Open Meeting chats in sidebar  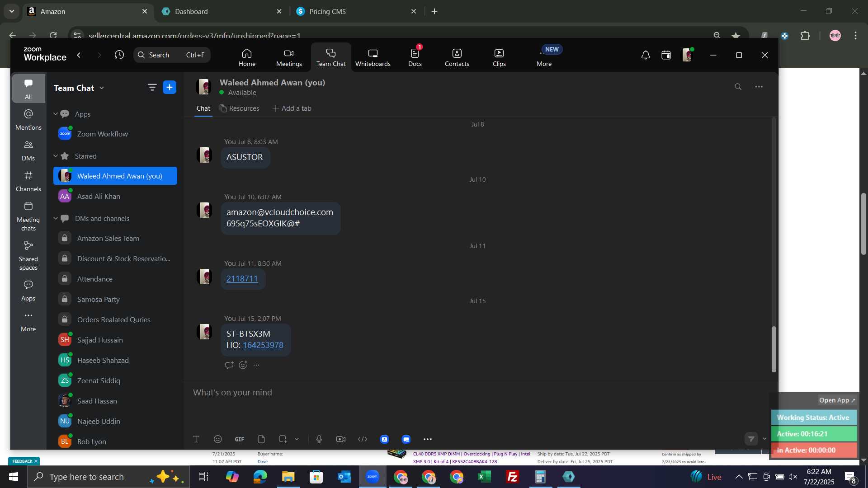(28, 216)
